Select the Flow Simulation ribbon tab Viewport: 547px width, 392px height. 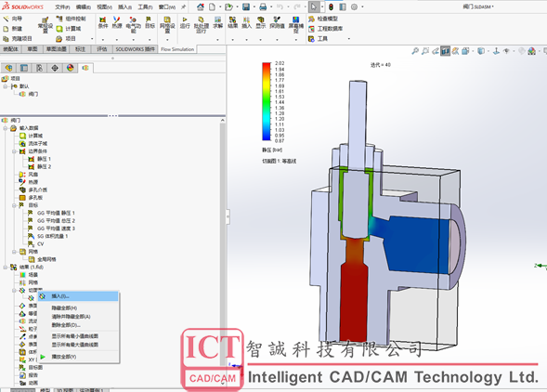pyautogui.click(x=177, y=49)
